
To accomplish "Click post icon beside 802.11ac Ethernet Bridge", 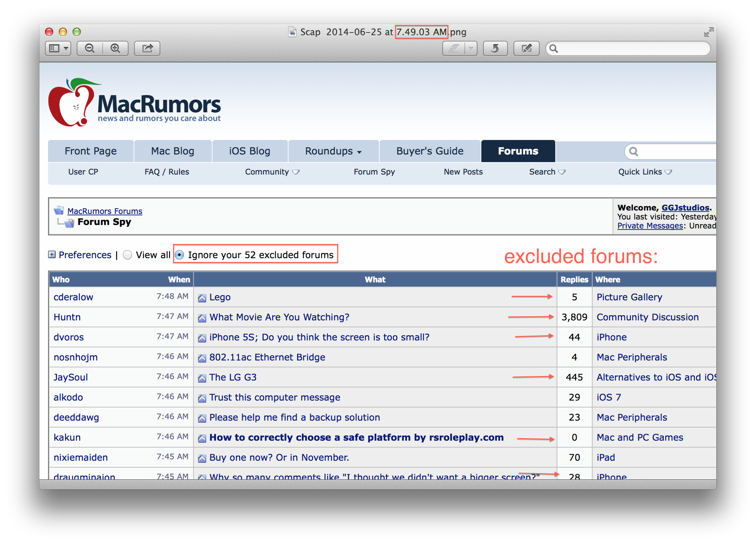I will pyautogui.click(x=202, y=358).
